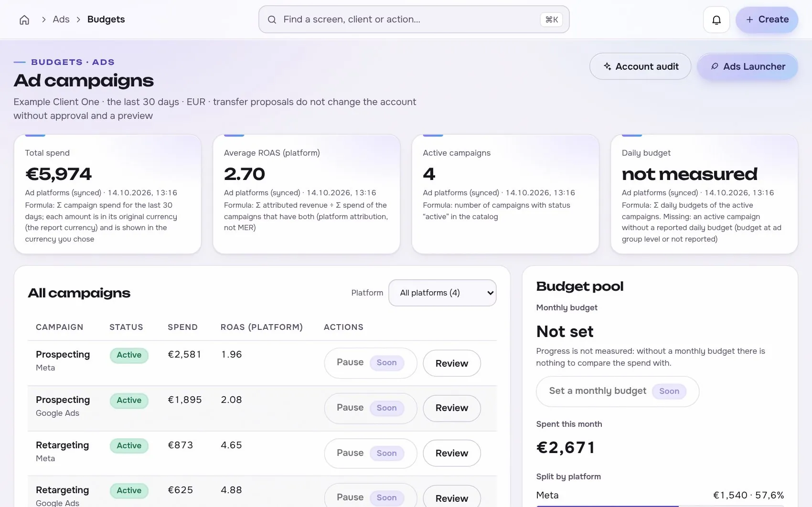This screenshot has width=812, height=507.
Task: Click the €2,581 spend cell
Action: point(184,355)
